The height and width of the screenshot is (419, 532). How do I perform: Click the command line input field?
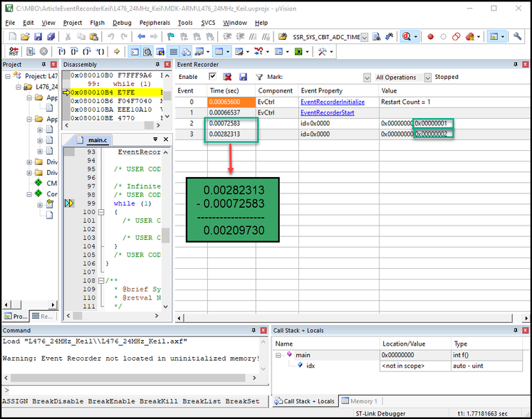pyautogui.click(x=135, y=390)
